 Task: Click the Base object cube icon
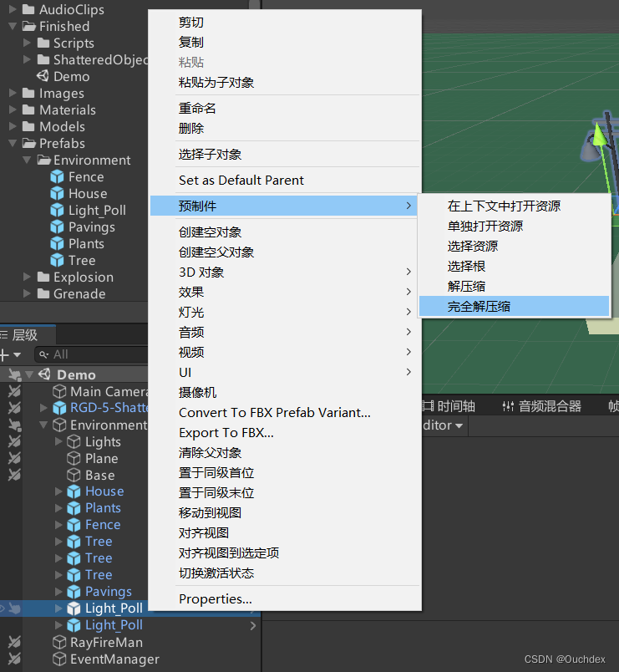point(74,476)
